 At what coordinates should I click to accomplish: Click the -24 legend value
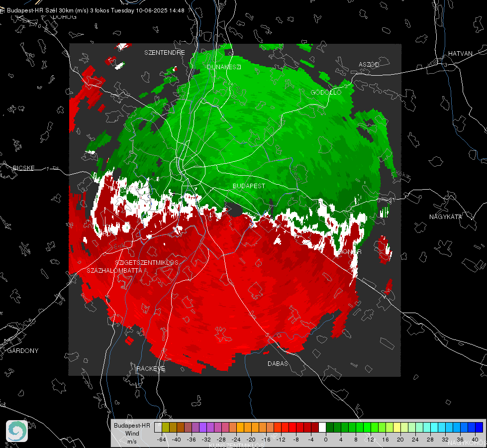click(x=236, y=440)
